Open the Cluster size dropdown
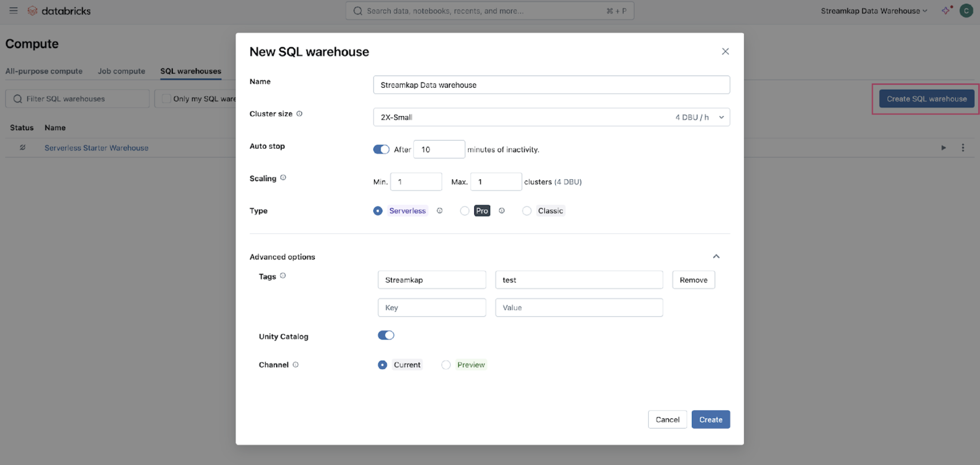Image resolution: width=980 pixels, height=465 pixels. [x=551, y=117]
